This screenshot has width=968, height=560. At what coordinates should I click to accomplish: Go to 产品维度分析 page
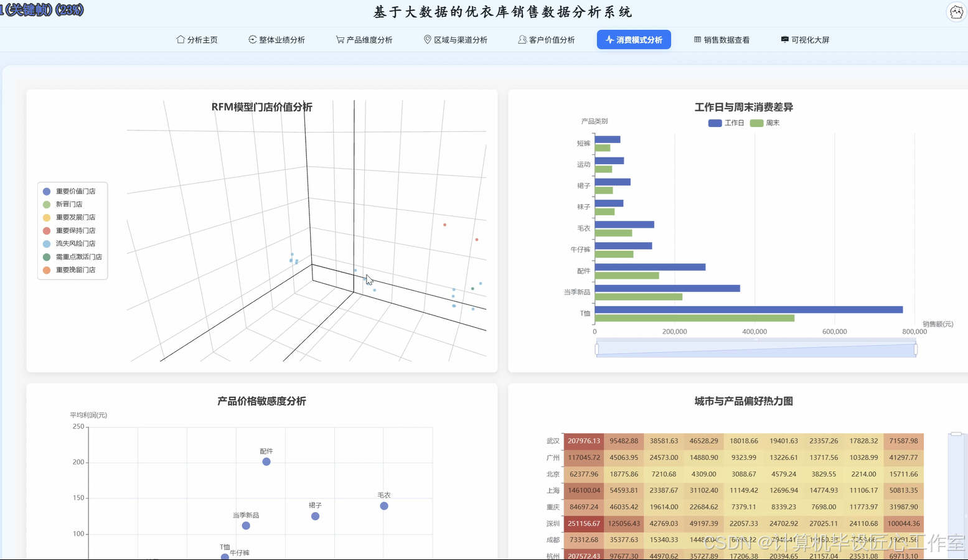[364, 40]
